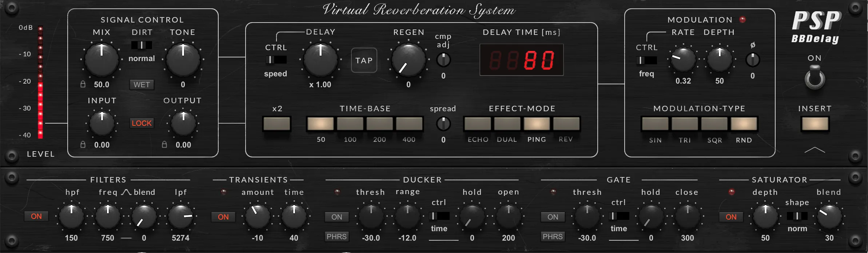Turn FILTERS ON button off

click(x=36, y=216)
